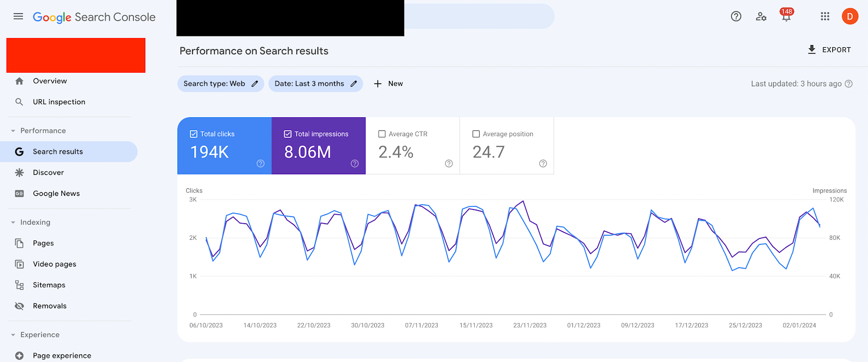Viewport: 868px width, 362px height.
Task: Select Search results in sidebar
Action: click(69, 152)
